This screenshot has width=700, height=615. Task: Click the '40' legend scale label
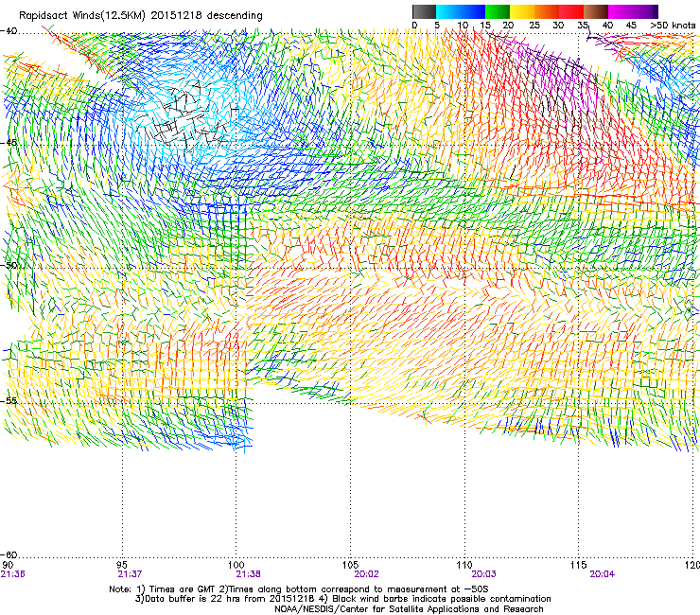pyautogui.click(x=607, y=25)
